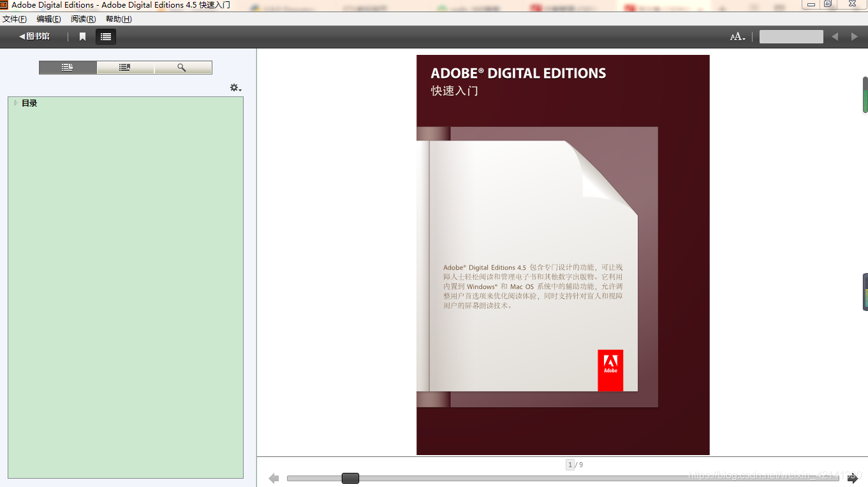This screenshot has height=487, width=868.
Task: Open the gear options dropdown
Action: click(235, 87)
